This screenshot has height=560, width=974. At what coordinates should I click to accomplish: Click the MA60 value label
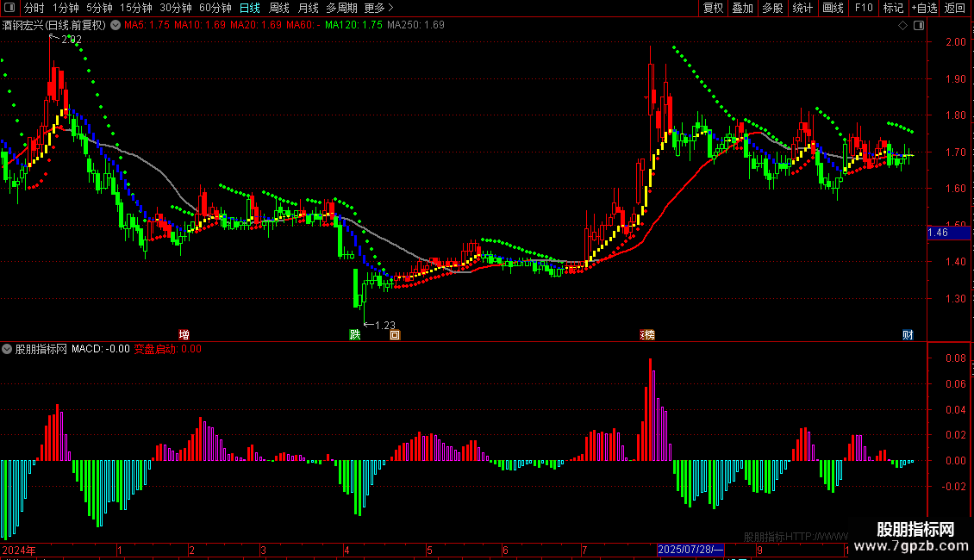303,25
